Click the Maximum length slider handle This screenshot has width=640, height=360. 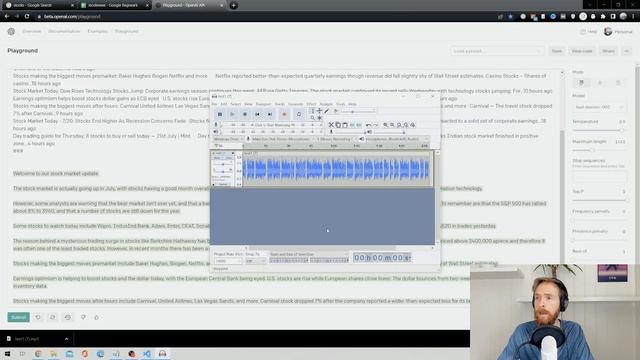pos(593,150)
